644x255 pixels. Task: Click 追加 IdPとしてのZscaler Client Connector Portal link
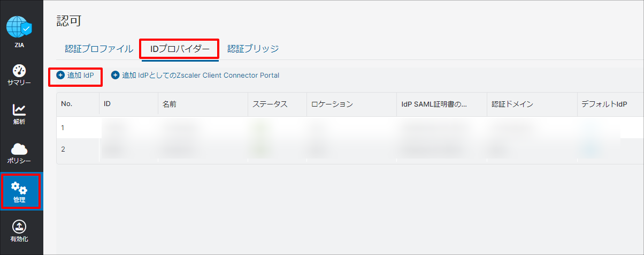pyautogui.click(x=201, y=76)
